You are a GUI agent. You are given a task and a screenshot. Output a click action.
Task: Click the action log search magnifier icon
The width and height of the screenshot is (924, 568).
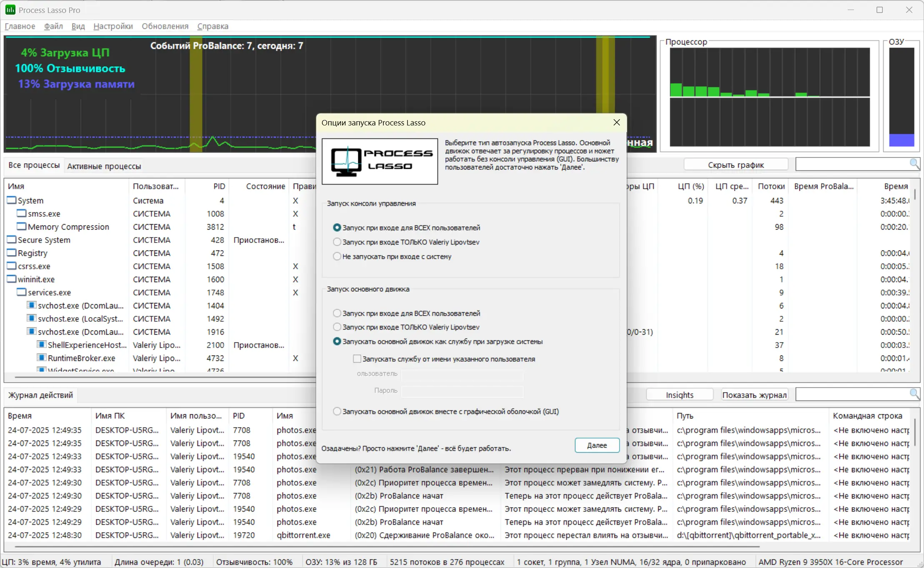coord(914,394)
